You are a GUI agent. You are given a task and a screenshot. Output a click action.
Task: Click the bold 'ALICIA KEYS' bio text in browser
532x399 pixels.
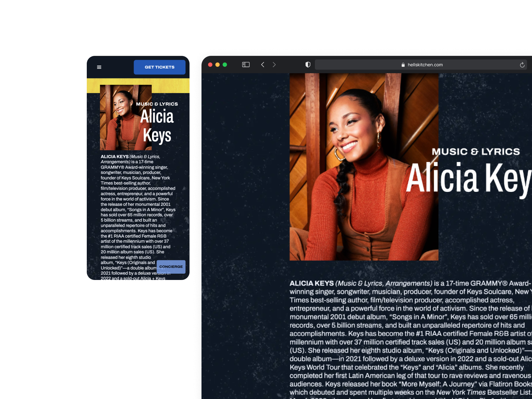tap(312, 283)
